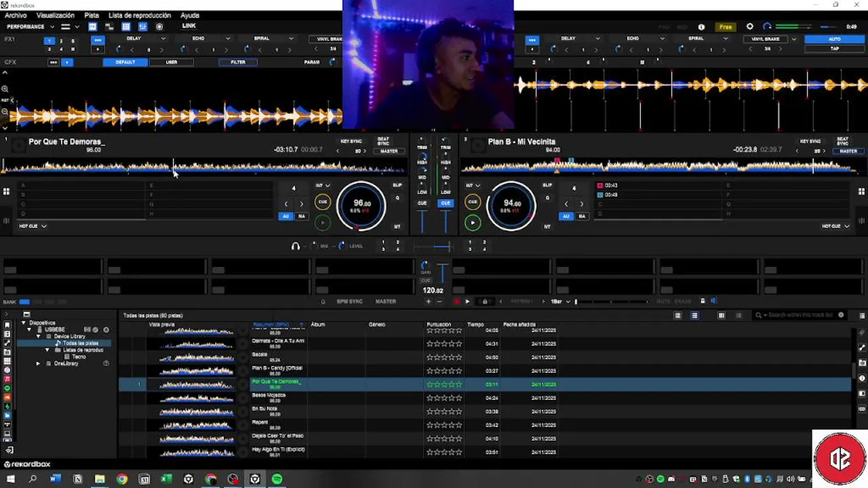Viewport: 868px width, 488px height.
Task: Open Spotify from the Windows taskbar
Action: tap(277, 479)
